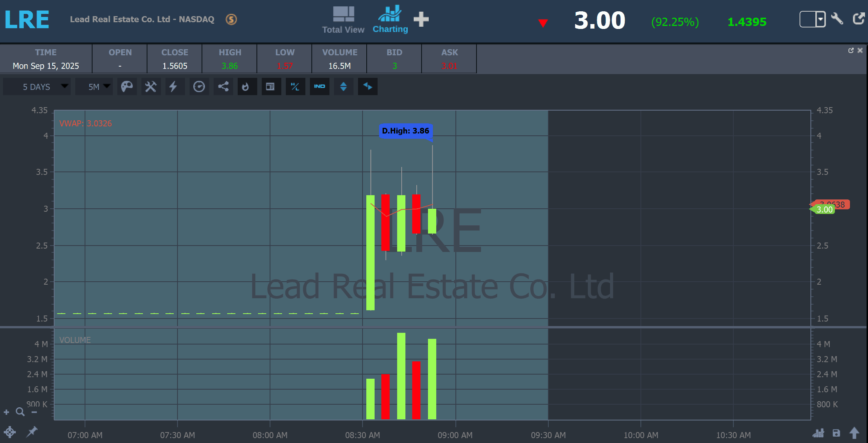The width and height of the screenshot is (868, 443).
Task: Toggle the IND indicators button
Action: 319,87
